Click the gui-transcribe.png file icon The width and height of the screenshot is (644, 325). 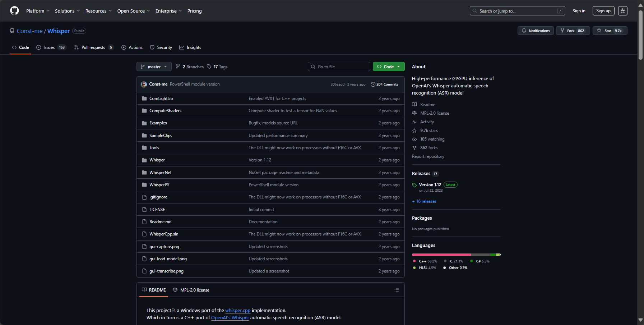point(144,271)
